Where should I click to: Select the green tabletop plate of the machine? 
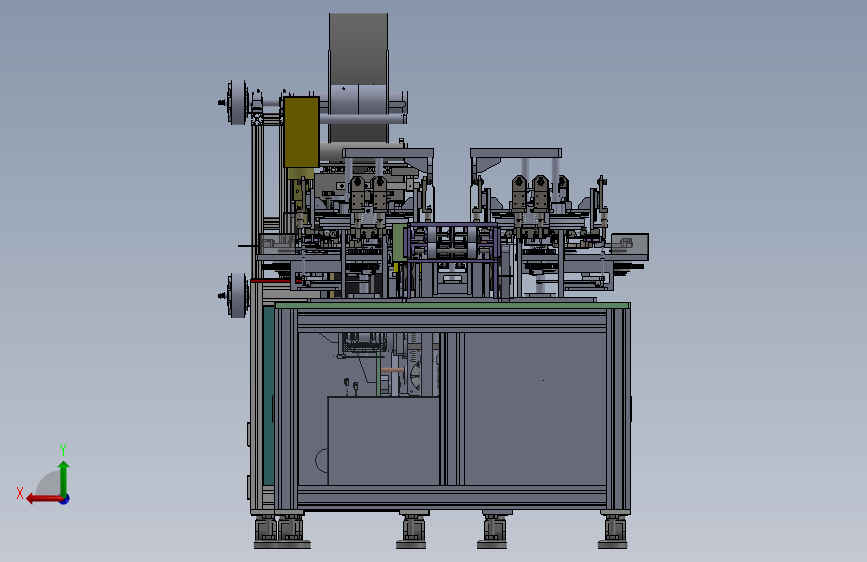pos(452,305)
